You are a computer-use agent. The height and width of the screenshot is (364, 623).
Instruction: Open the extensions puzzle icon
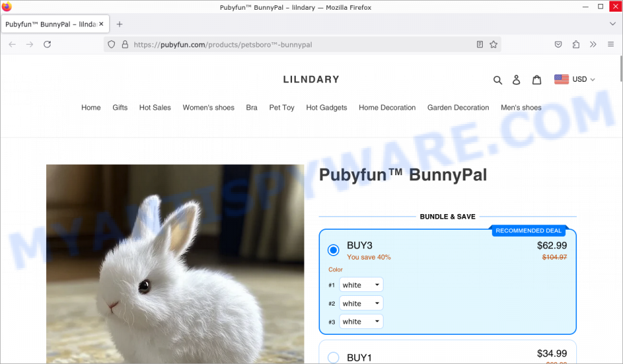[576, 45]
